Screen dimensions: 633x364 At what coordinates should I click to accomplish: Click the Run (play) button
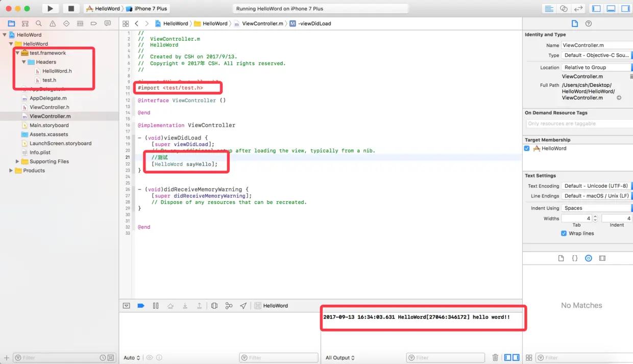(x=50, y=9)
